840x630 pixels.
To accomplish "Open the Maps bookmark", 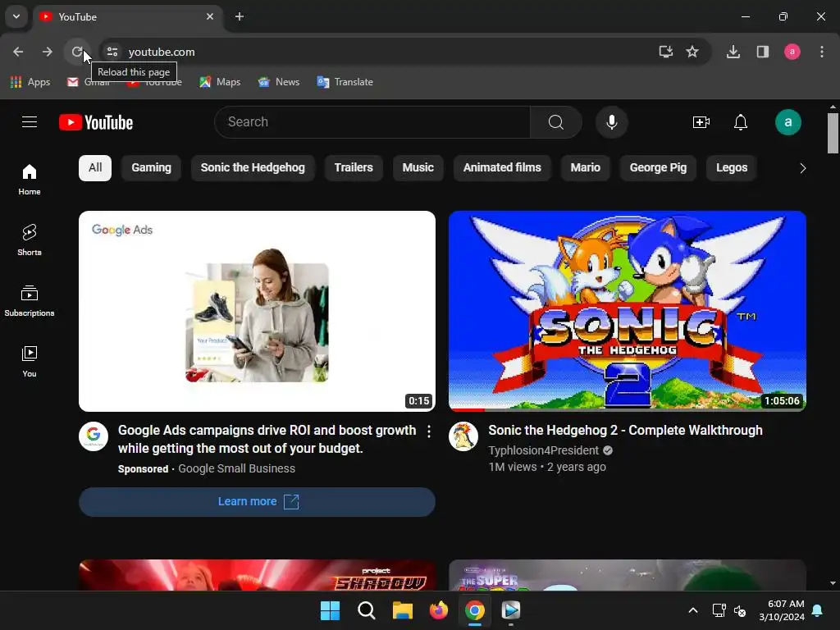I will pos(220,82).
